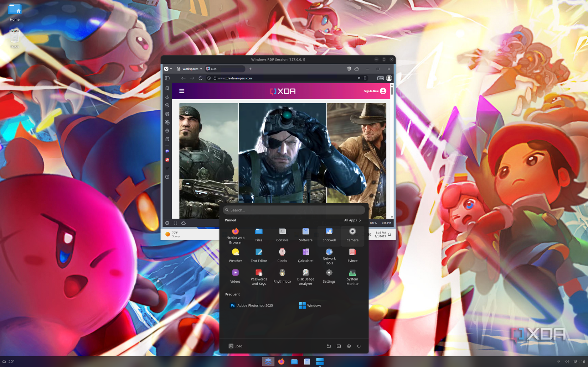The image size is (588, 367).
Task: Toggle the VPN button in Vivaldi
Action: point(380,78)
